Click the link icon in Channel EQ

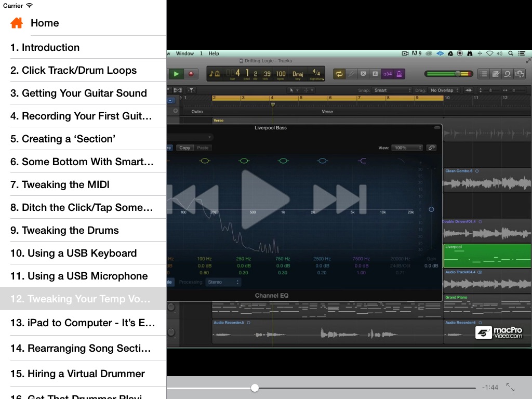(431, 148)
